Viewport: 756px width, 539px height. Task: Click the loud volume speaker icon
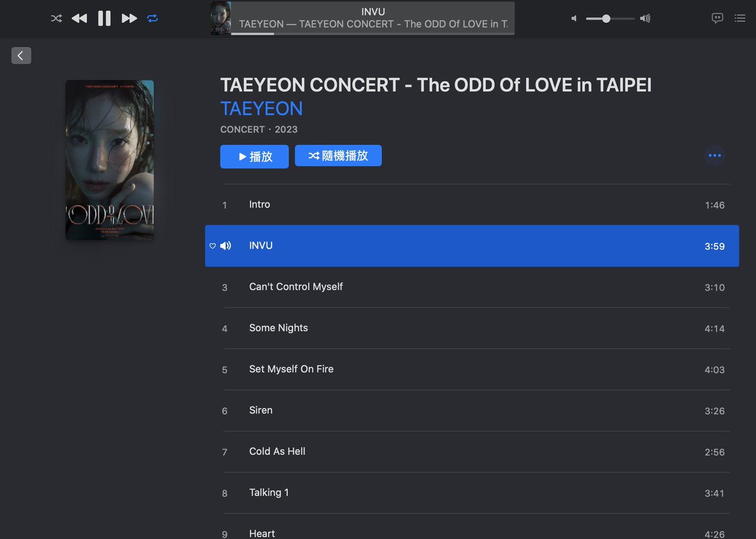(x=645, y=18)
